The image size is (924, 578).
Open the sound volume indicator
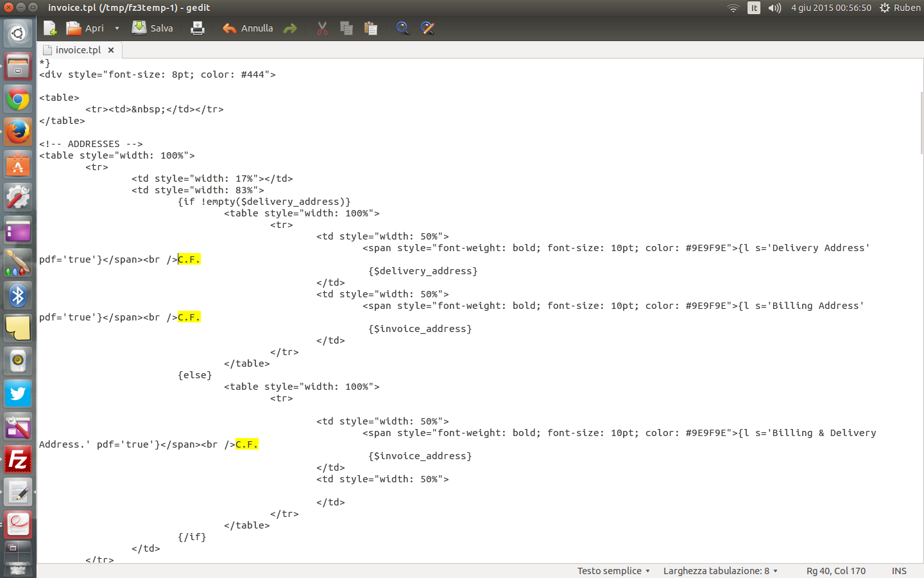tap(774, 8)
